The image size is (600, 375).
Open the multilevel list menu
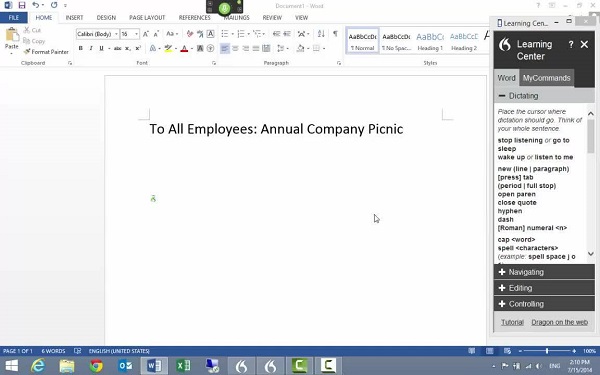259,34
